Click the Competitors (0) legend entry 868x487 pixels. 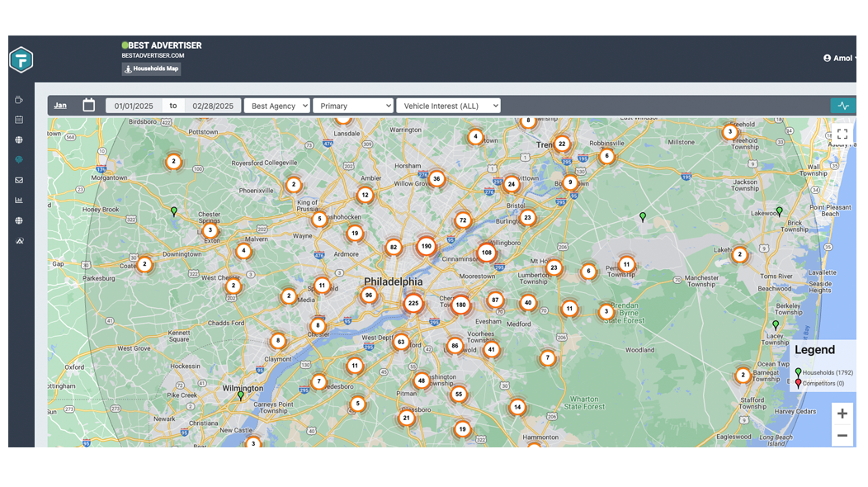click(819, 383)
